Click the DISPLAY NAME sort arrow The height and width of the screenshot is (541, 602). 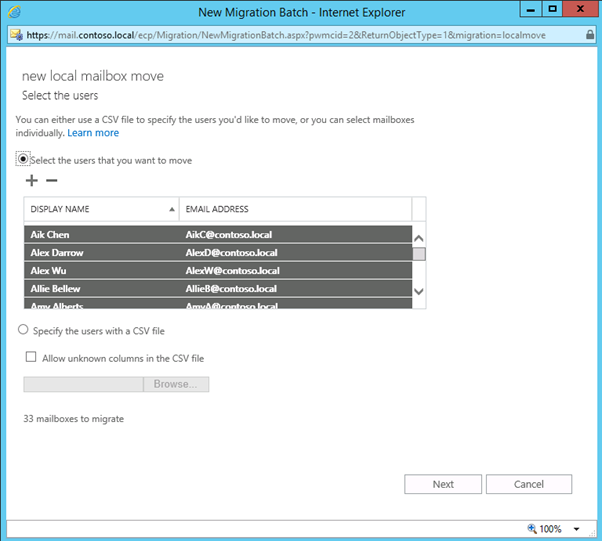(172, 209)
